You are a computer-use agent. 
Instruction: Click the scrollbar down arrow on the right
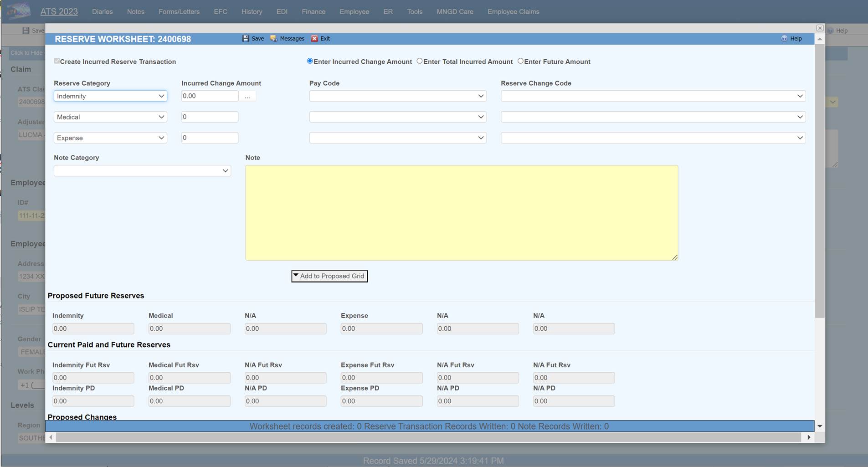point(819,426)
